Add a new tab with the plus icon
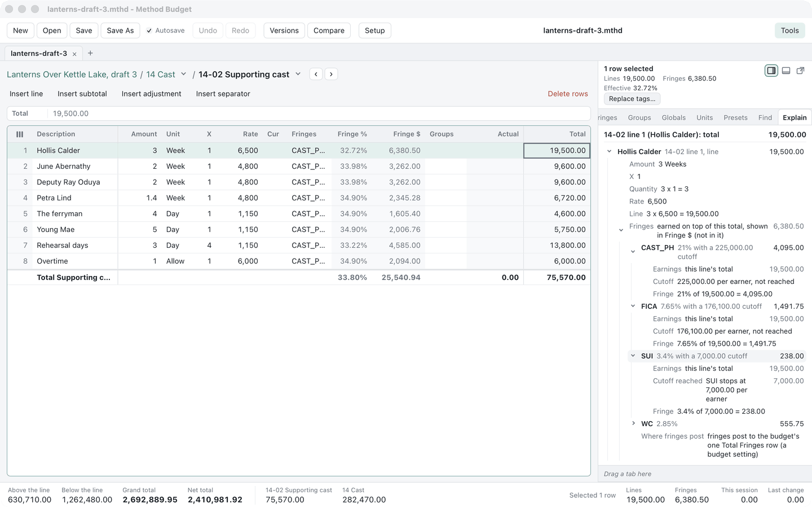This screenshot has height=508, width=812. pyautogui.click(x=90, y=53)
